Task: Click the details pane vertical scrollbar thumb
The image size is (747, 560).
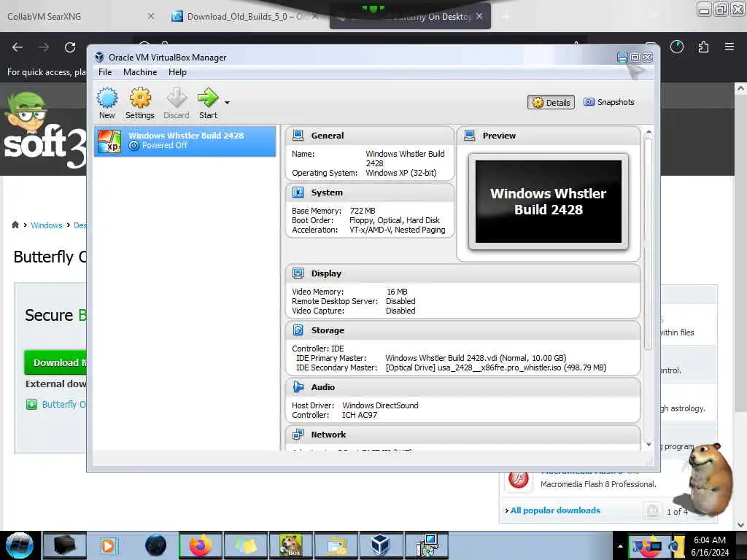Action: [x=648, y=244]
